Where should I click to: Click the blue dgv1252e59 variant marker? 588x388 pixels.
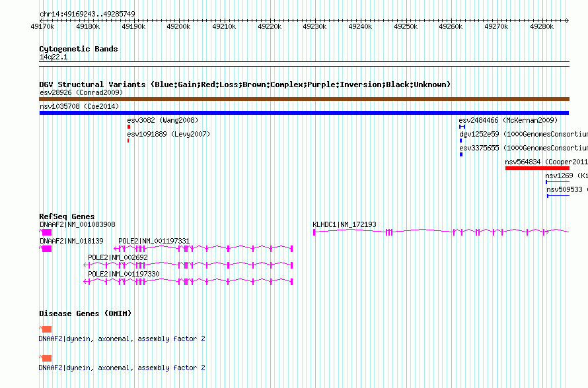click(x=461, y=141)
